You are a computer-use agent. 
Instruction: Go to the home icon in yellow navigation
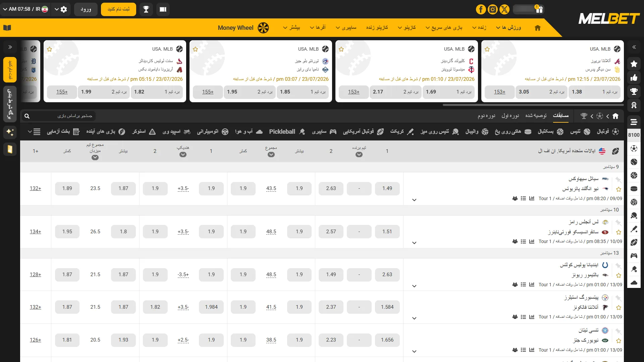point(538,28)
